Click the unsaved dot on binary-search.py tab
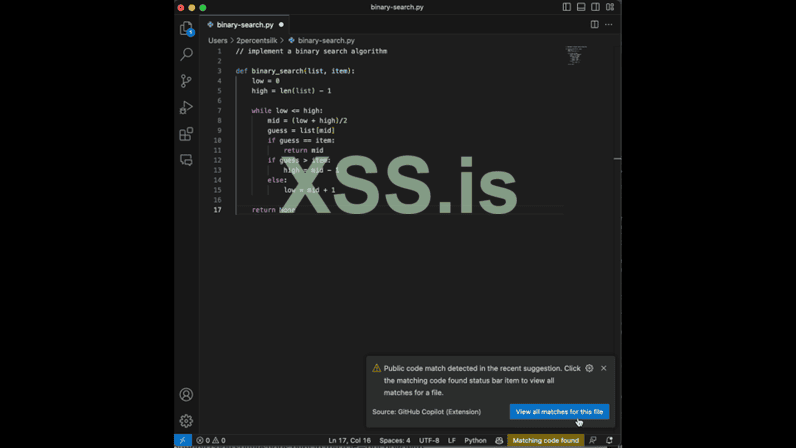Image resolution: width=796 pixels, height=448 pixels. pos(281,24)
